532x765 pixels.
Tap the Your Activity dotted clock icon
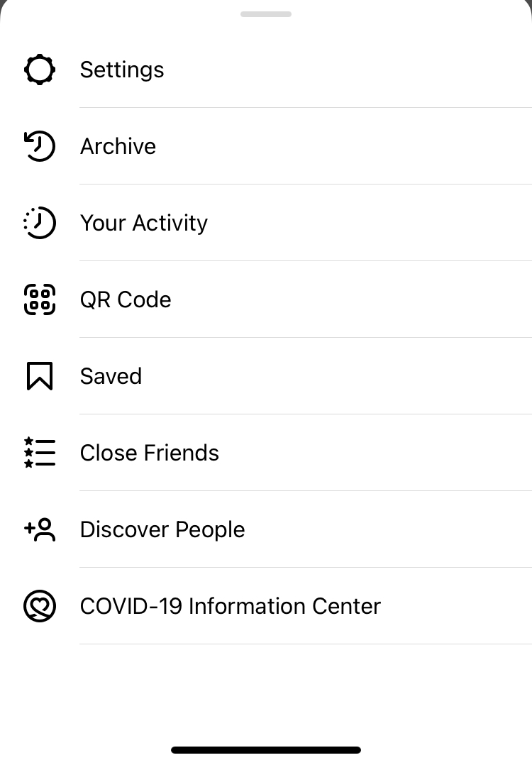[40, 223]
